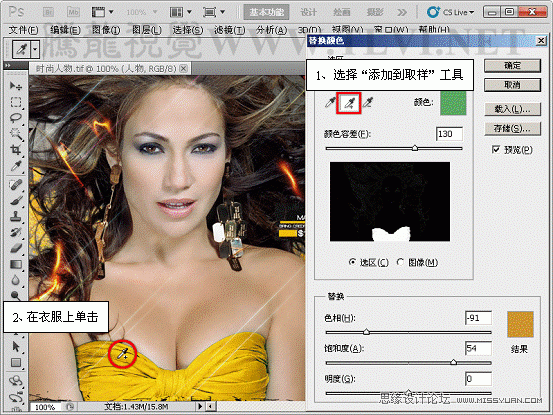Select the Eyedropper tool in toolbox

16,166
